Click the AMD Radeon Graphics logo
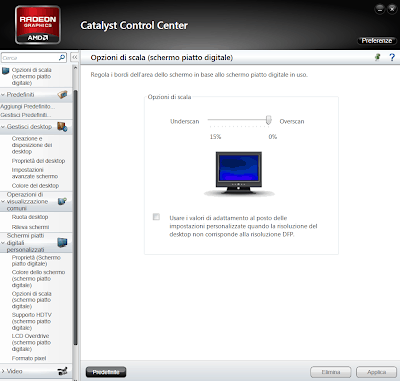This screenshot has height=381, width=400. pos(38,25)
